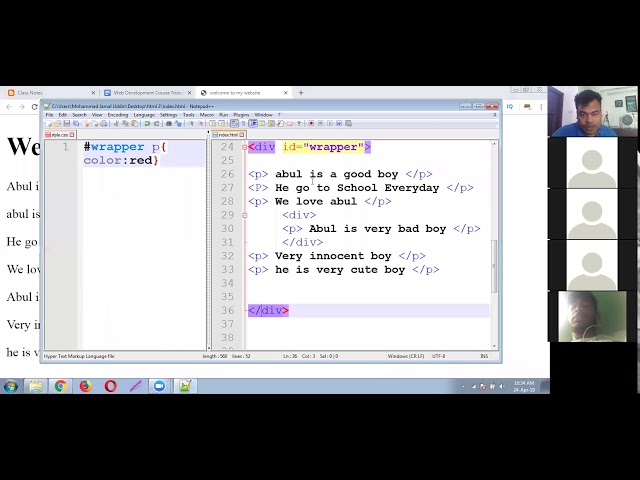The width and height of the screenshot is (640, 480).
Task: Click the Redo toolbar arrow
Action: tap(156, 123)
